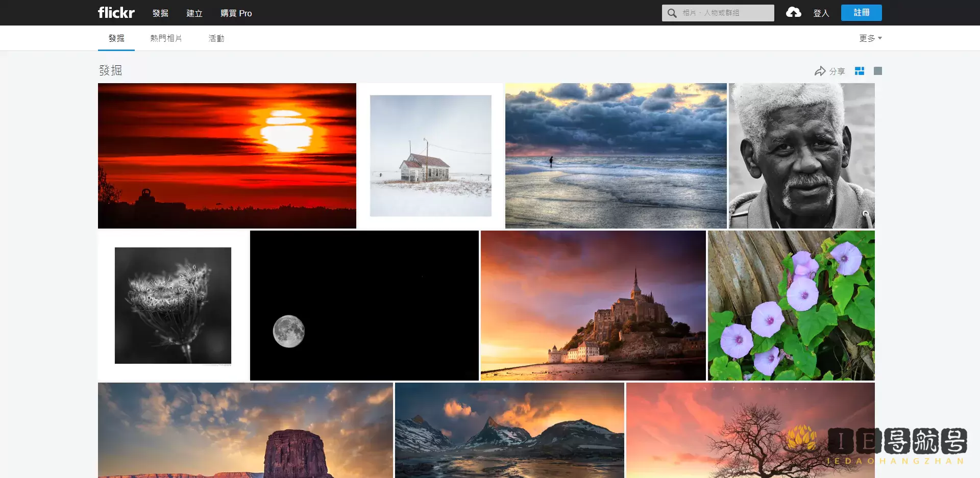Switch to the 活動 tab
Screen dimensions: 980x478
(x=216, y=38)
